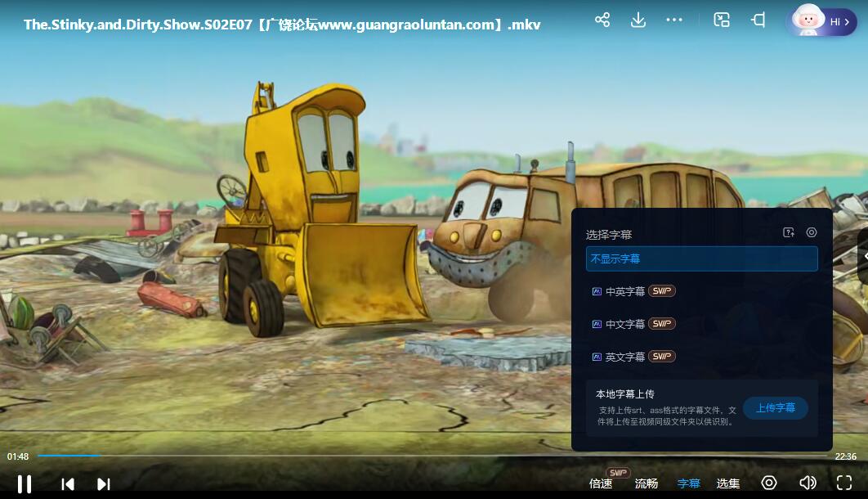Pause the video playback
Viewport: 868px width, 499px height.
25,484
